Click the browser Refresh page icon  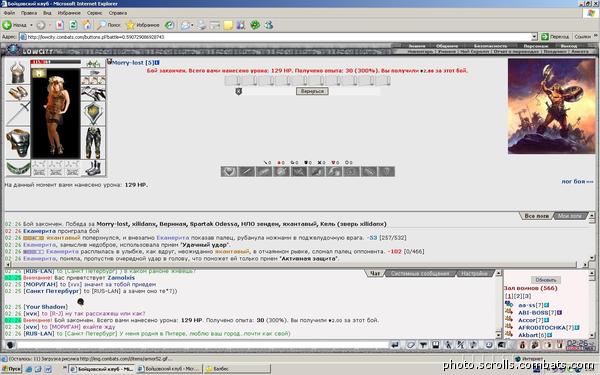[x=73, y=25]
